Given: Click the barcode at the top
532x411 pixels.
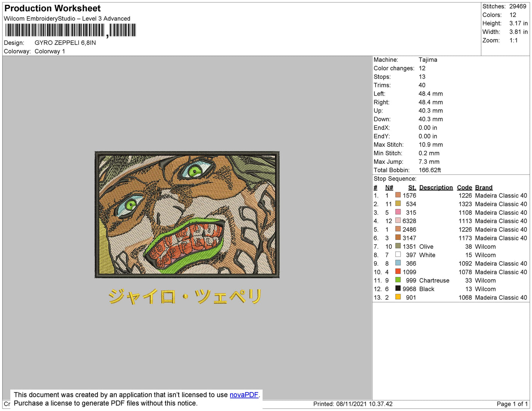Looking at the screenshot, I should [71, 30].
